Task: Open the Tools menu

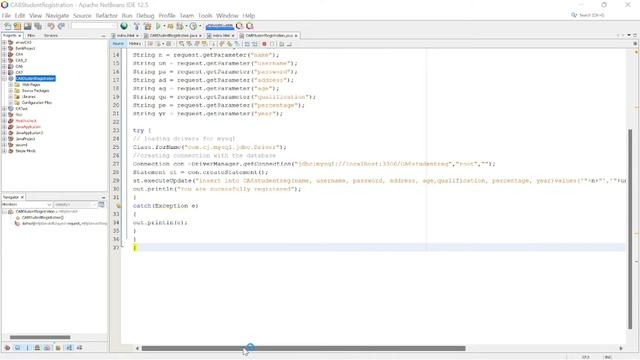Action: click(x=205, y=16)
